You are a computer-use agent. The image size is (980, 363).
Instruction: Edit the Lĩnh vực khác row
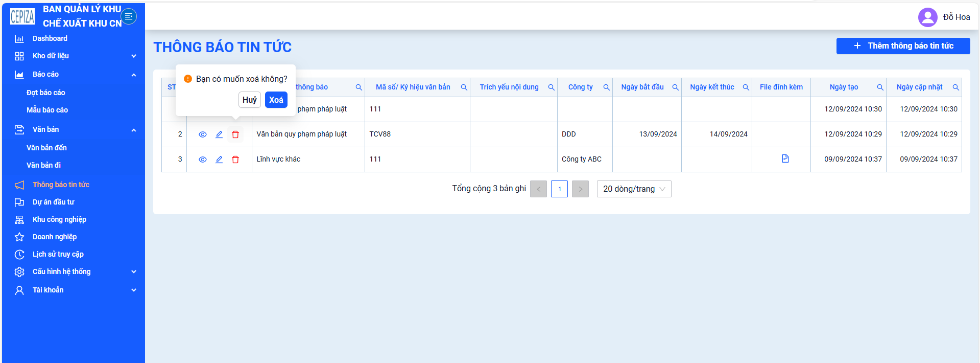pyautogui.click(x=219, y=160)
